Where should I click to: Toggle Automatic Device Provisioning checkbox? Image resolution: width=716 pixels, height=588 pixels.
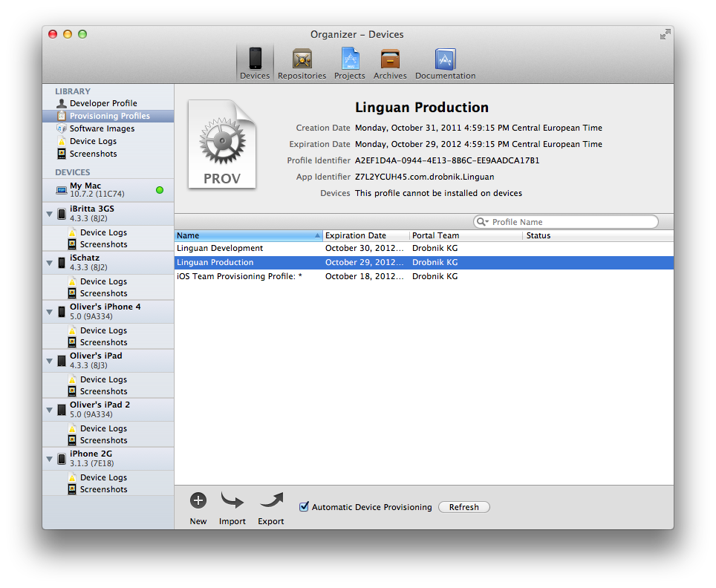point(304,507)
